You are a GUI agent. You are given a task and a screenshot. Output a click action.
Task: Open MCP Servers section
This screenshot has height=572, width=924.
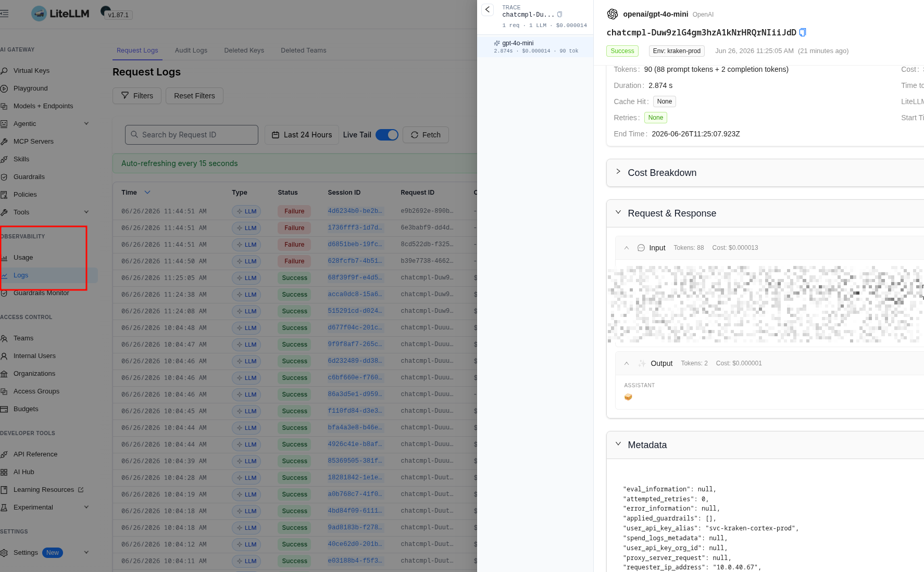(x=33, y=142)
